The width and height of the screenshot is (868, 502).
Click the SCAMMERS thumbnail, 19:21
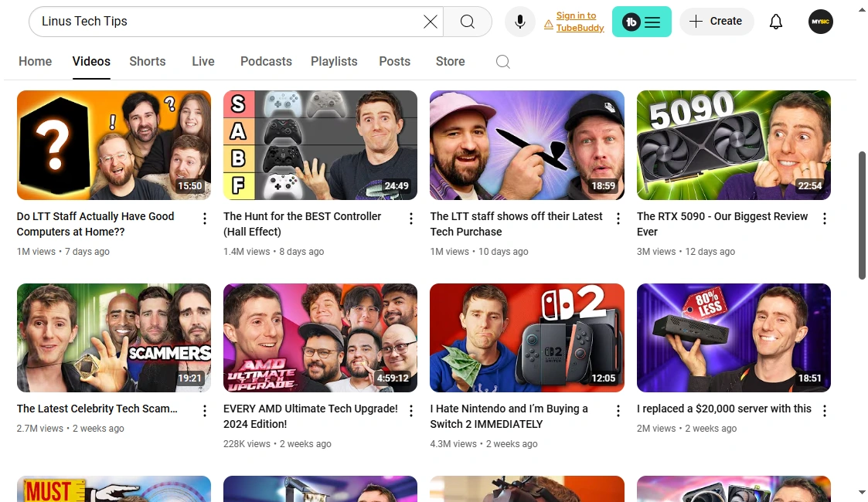114,337
